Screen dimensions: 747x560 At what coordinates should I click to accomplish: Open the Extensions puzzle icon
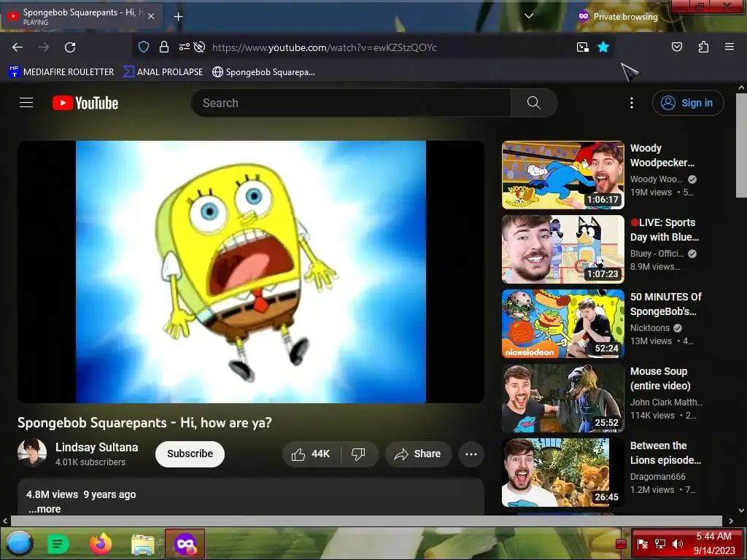click(703, 47)
